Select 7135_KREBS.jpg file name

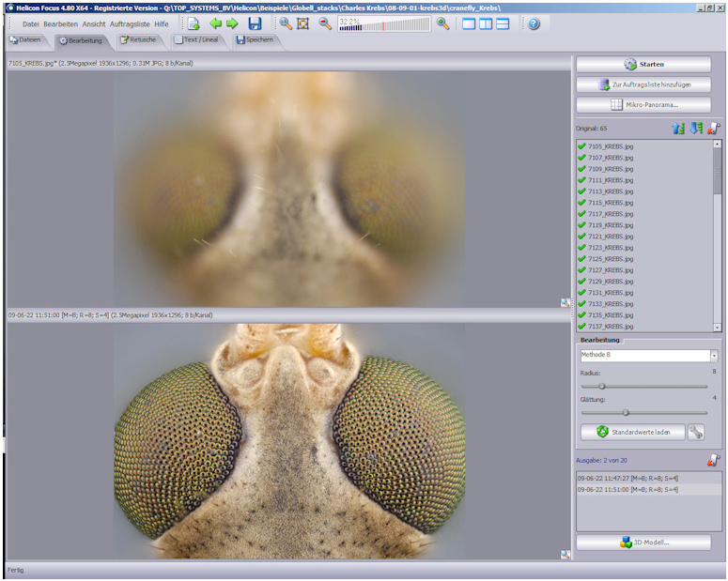(611, 315)
